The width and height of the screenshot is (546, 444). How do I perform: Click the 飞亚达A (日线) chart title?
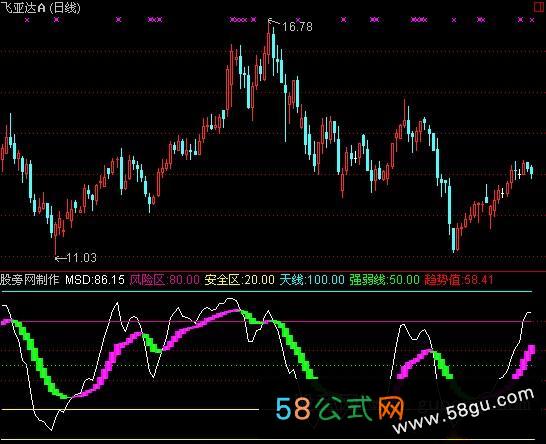pos(40,7)
